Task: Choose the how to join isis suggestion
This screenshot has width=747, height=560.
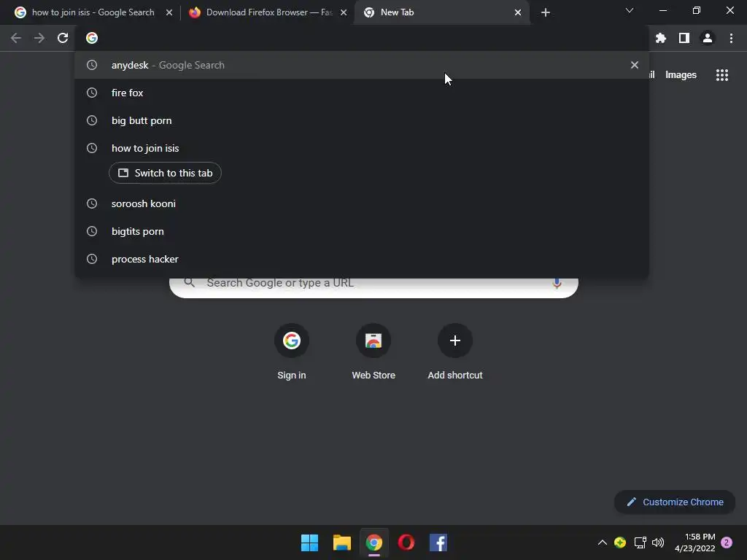Action: point(361,148)
